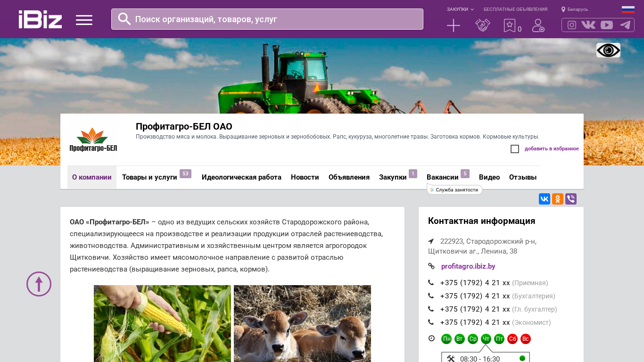
Task: Click the добавить в избранное link
Action: pyautogui.click(x=552, y=149)
